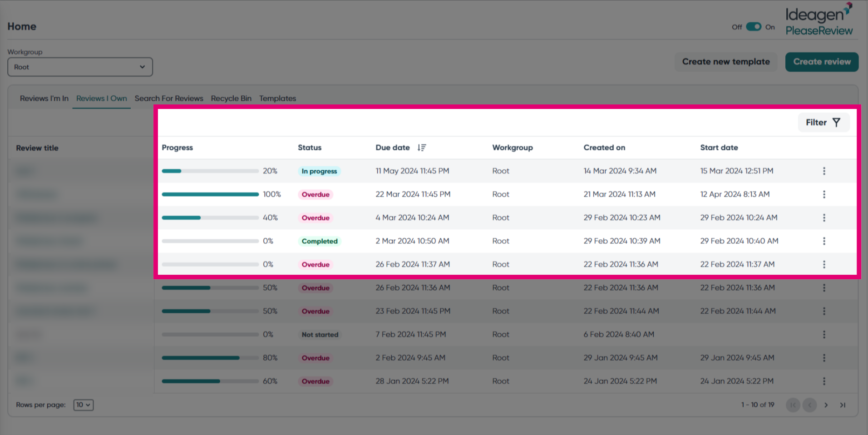Image resolution: width=868 pixels, height=435 pixels.
Task: Open actions menu for 2 Feb 2024 review
Action: coord(824,358)
